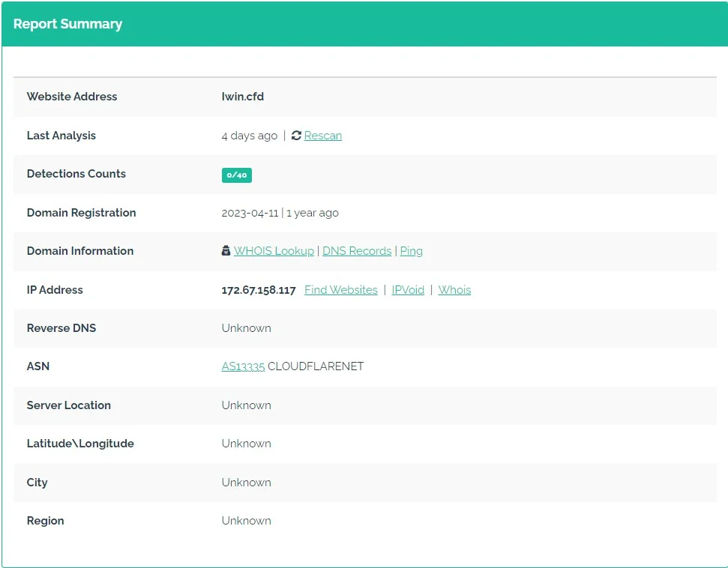Screen dimensions: 728x568
Task: Open the AS13335 ASN link
Action: (x=243, y=366)
